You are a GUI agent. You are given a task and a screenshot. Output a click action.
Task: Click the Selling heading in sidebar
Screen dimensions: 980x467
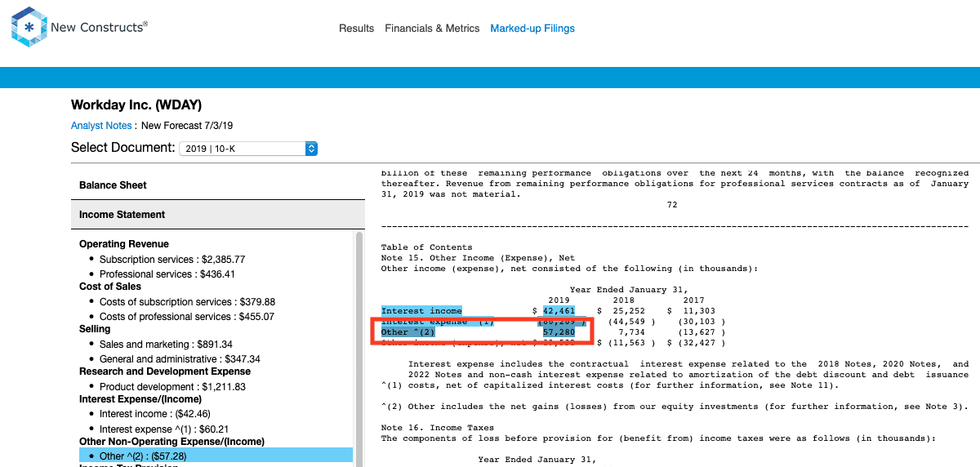pos(95,329)
